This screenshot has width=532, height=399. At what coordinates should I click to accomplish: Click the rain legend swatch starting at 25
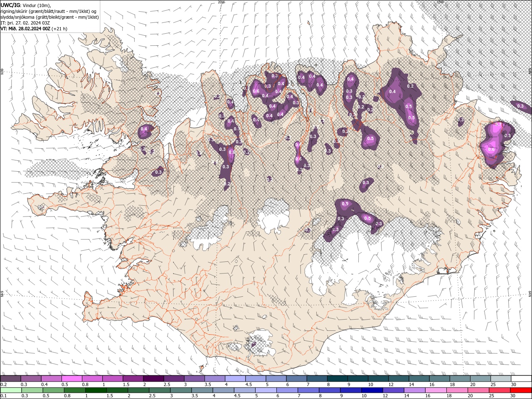pyautogui.click(x=499, y=390)
